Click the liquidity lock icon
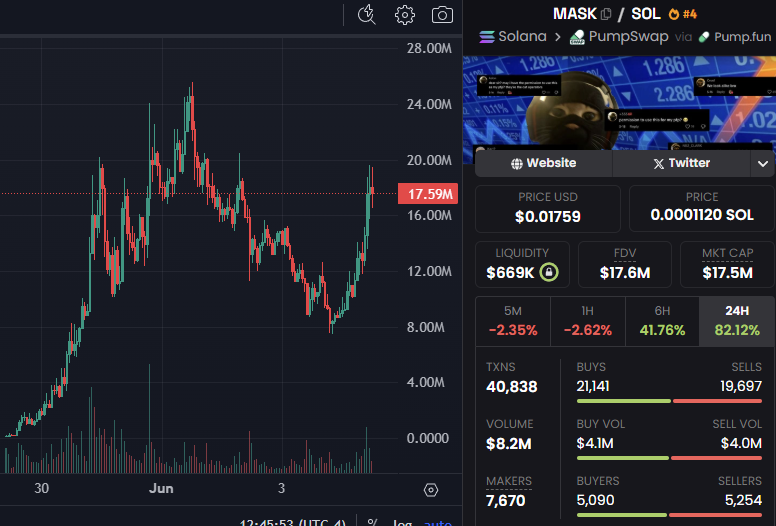The width and height of the screenshot is (776, 526). pos(549,272)
